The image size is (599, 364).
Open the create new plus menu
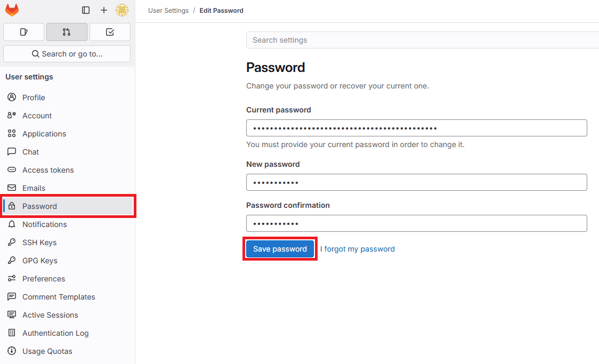[104, 10]
